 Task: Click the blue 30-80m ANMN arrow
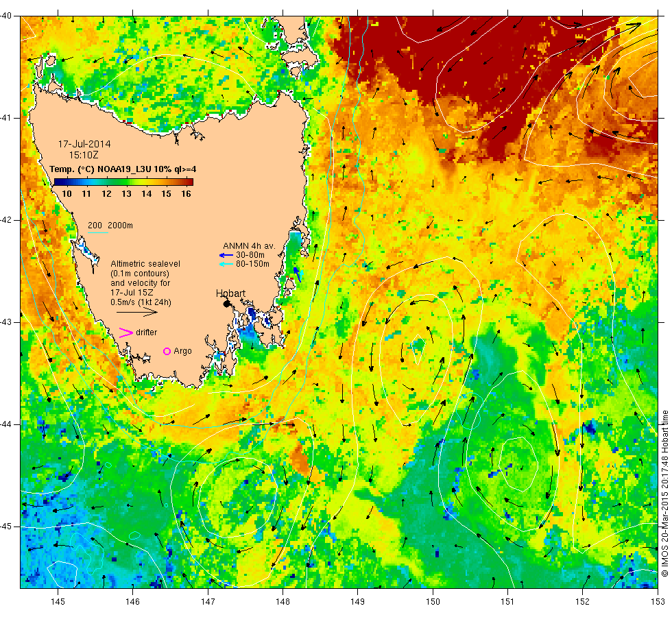pyautogui.click(x=226, y=255)
